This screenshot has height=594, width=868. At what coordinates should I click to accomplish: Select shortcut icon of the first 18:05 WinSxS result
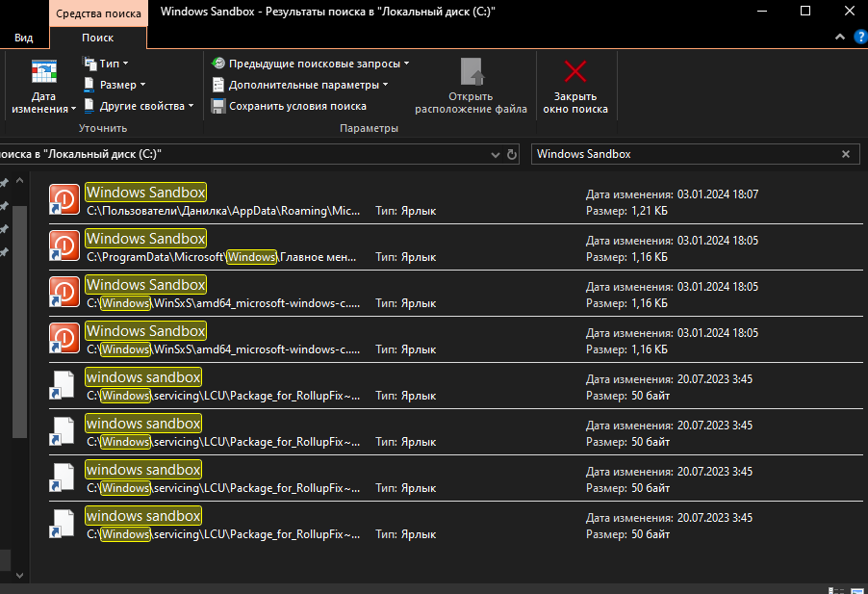64,292
